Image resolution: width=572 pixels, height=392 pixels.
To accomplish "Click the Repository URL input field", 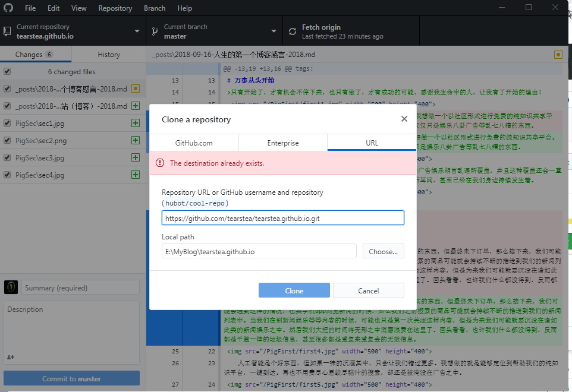I will coord(282,218).
